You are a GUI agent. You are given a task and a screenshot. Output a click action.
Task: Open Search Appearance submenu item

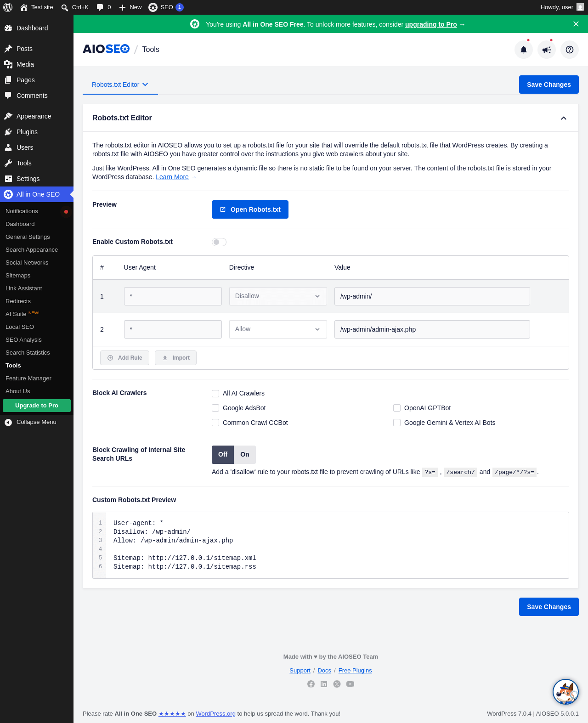tap(32, 250)
